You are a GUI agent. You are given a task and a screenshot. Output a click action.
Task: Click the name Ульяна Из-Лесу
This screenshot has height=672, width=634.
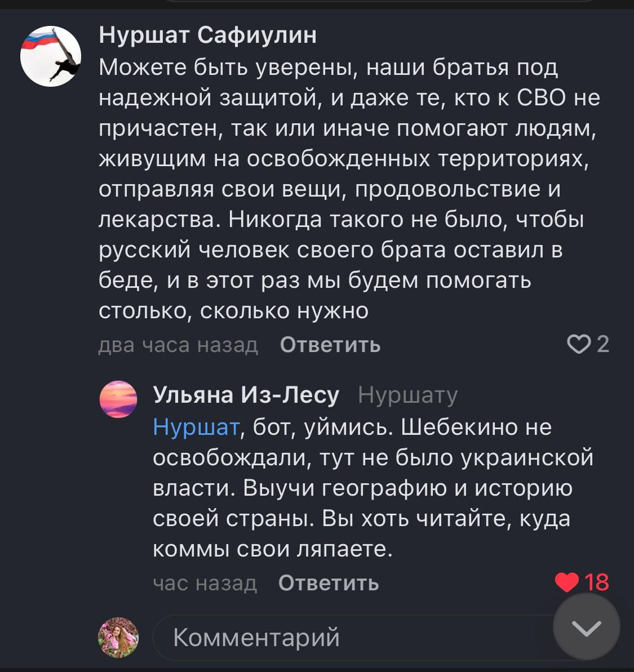coord(246,395)
